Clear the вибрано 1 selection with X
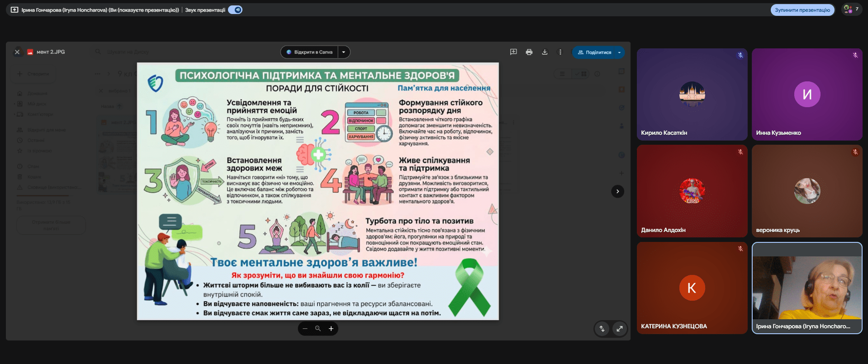The width and height of the screenshot is (868, 364). (x=101, y=91)
